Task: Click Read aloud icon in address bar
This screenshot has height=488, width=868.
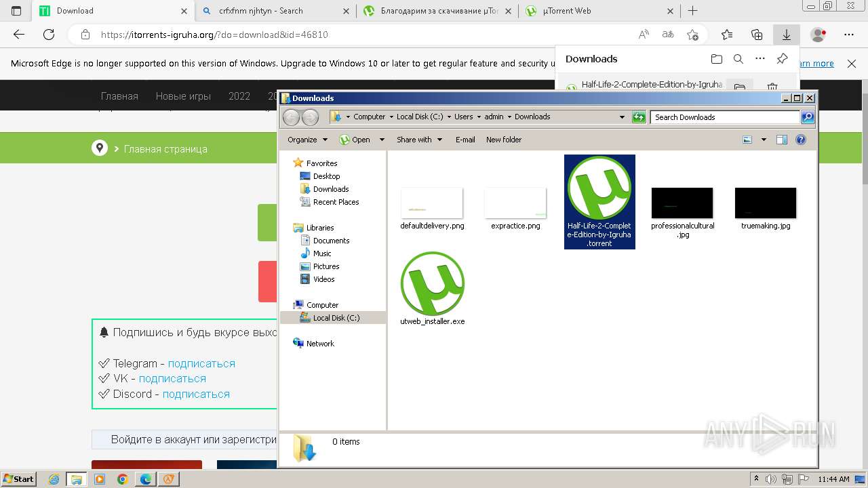Action: (x=644, y=35)
